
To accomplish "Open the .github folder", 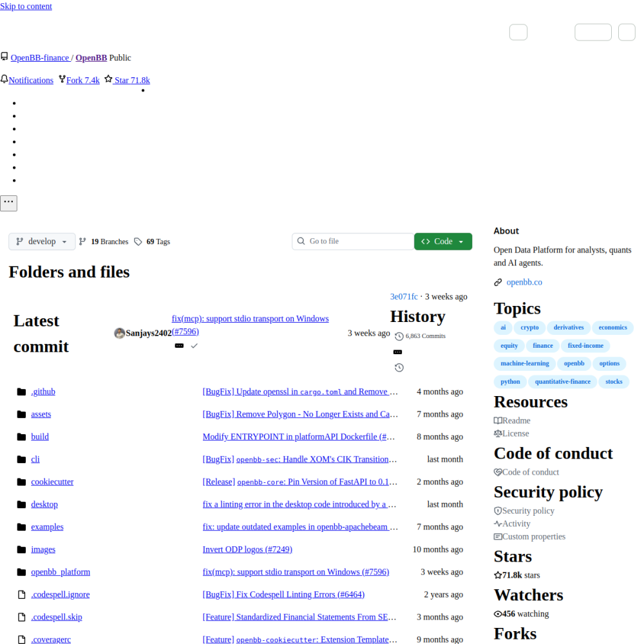I will coord(43,392).
